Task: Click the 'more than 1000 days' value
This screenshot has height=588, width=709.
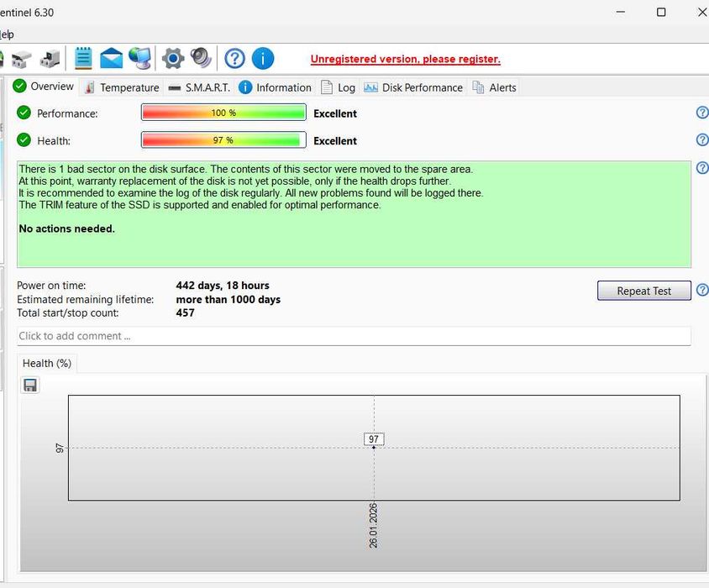Action: 228,299
